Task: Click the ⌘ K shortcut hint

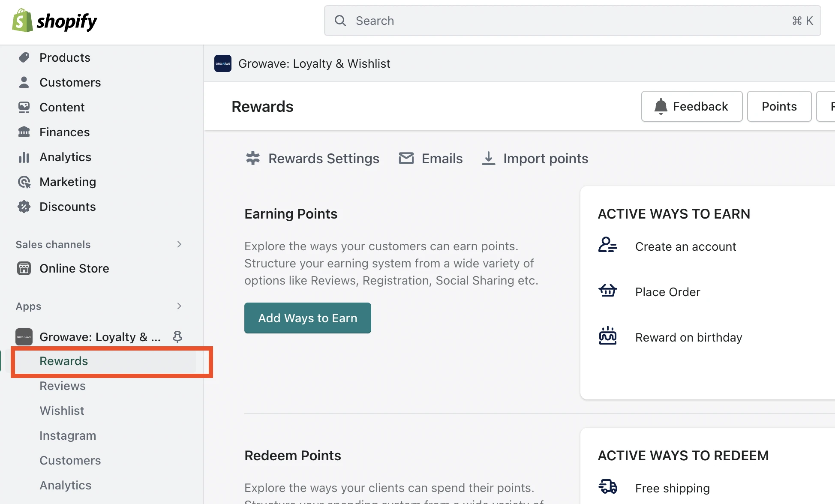Action: tap(802, 21)
